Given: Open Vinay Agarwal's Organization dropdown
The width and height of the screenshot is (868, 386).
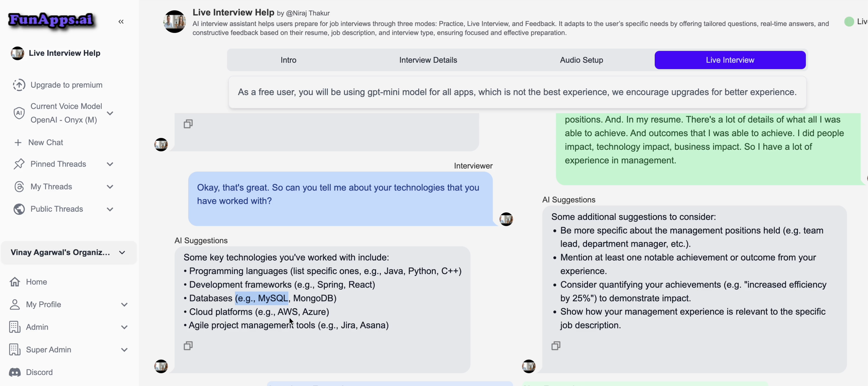Looking at the screenshot, I should point(122,252).
